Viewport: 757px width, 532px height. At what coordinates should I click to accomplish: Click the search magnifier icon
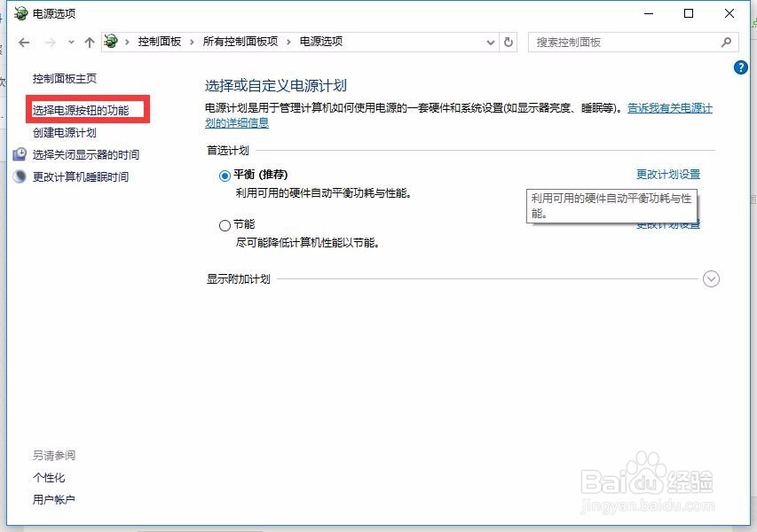(726, 43)
